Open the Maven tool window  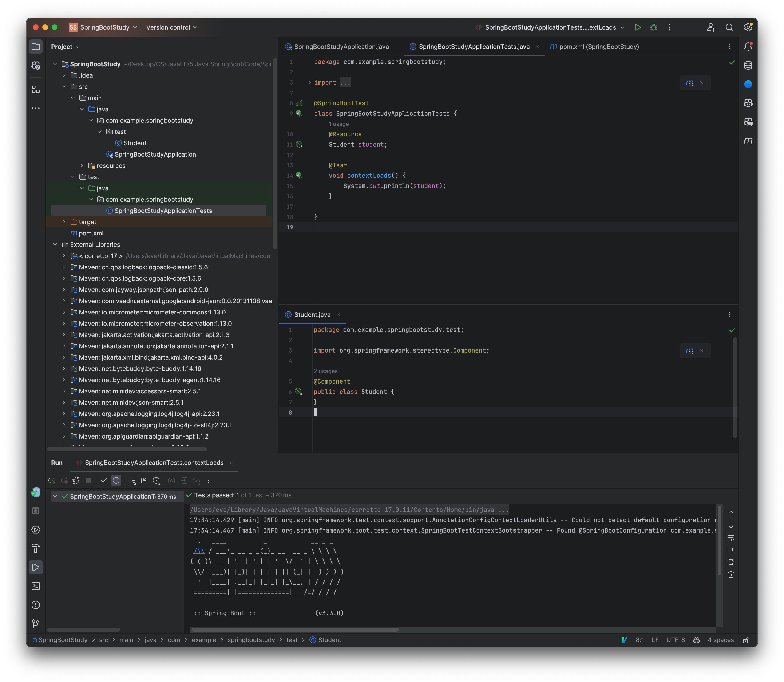pos(748,141)
